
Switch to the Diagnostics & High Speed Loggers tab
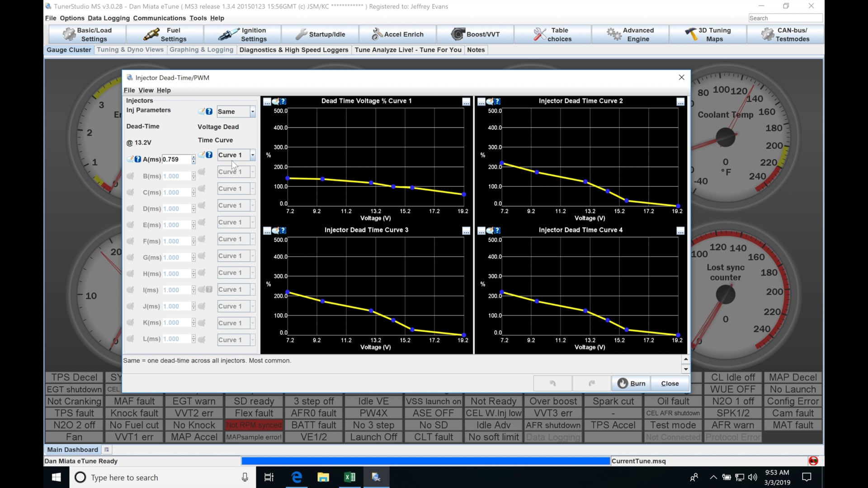tap(294, 50)
